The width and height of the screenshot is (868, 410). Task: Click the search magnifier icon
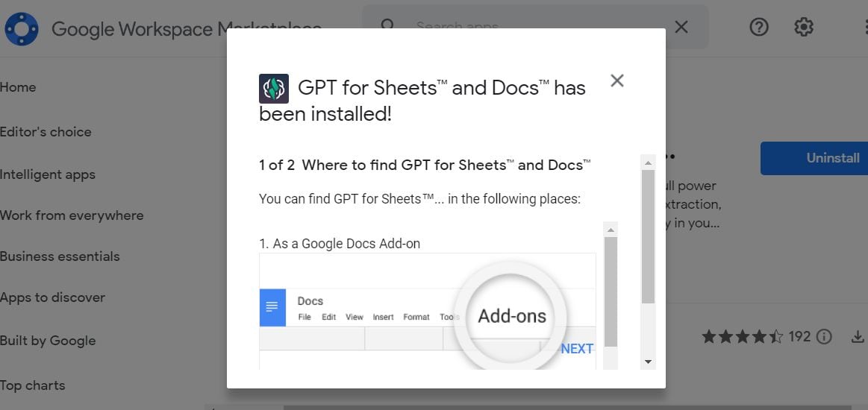388,27
